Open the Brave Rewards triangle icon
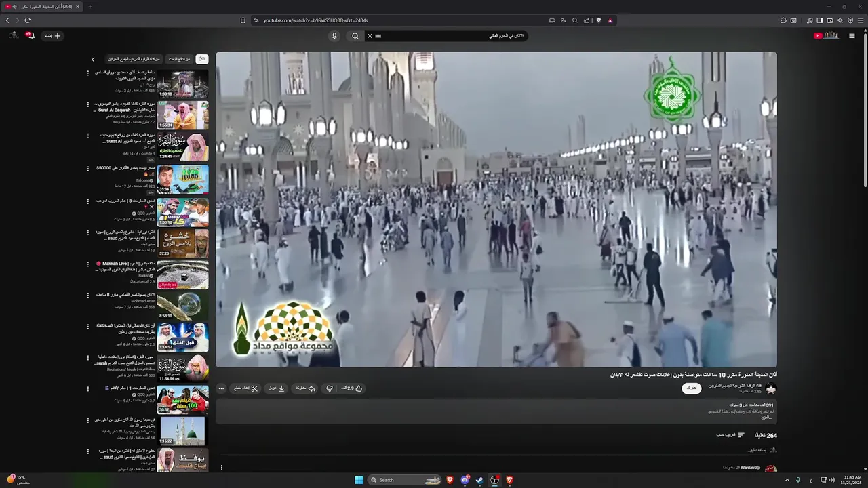This screenshot has height=488, width=868. point(610,20)
